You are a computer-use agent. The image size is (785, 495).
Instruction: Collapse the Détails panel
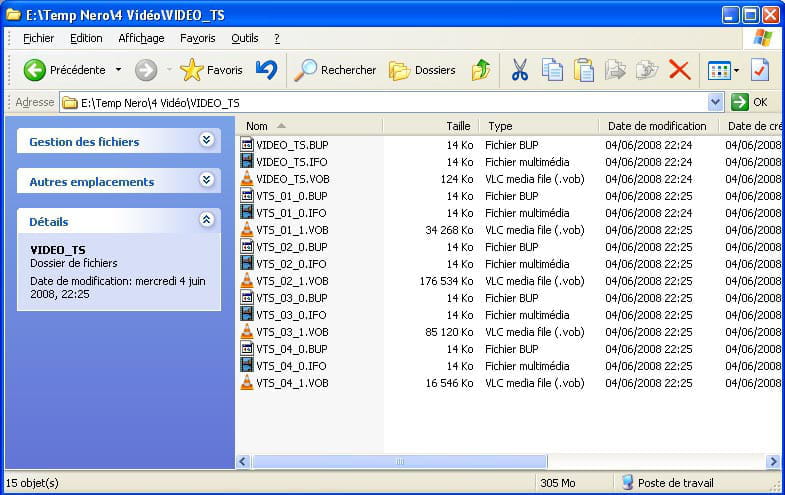(x=206, y=220)
